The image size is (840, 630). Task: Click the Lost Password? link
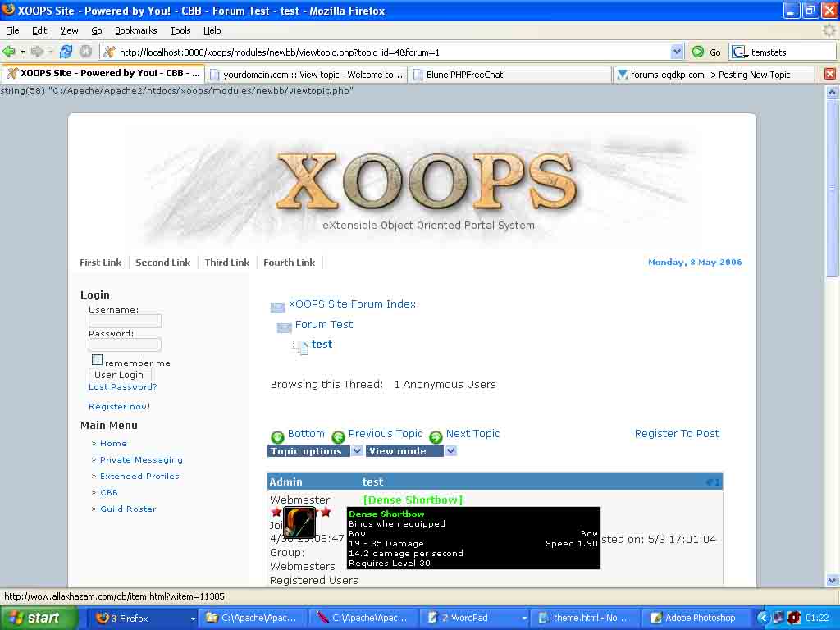tap(123, 387)
